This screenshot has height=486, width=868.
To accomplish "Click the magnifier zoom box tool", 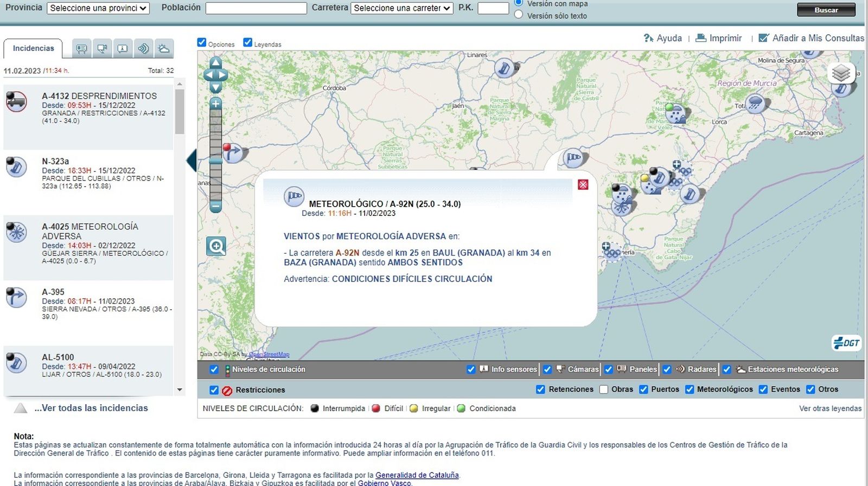I will click(x=216, y=246).
